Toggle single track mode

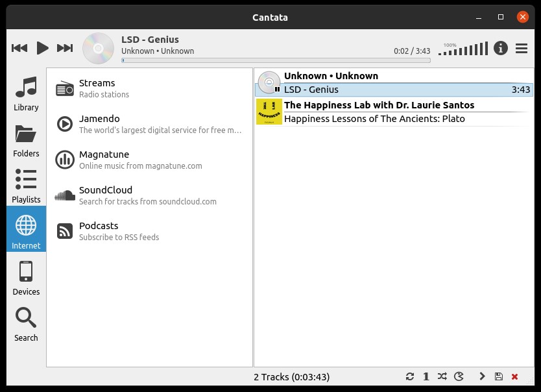[x=426, y=376]
